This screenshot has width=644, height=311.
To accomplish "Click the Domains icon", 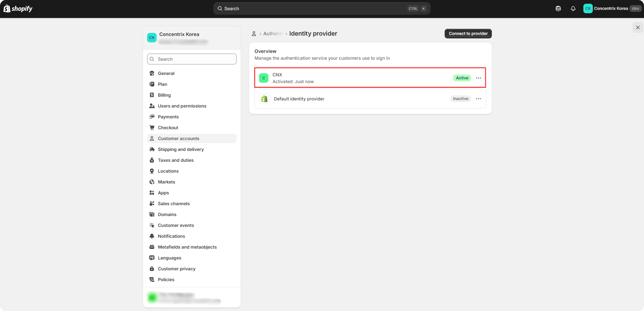I will [152, 214].
